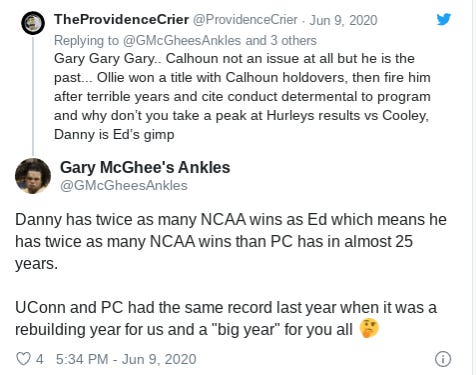Open Gary McGhee's Ankles profile photo
Image resolution: width=476 pixels, height=375 pixels.
33,176
